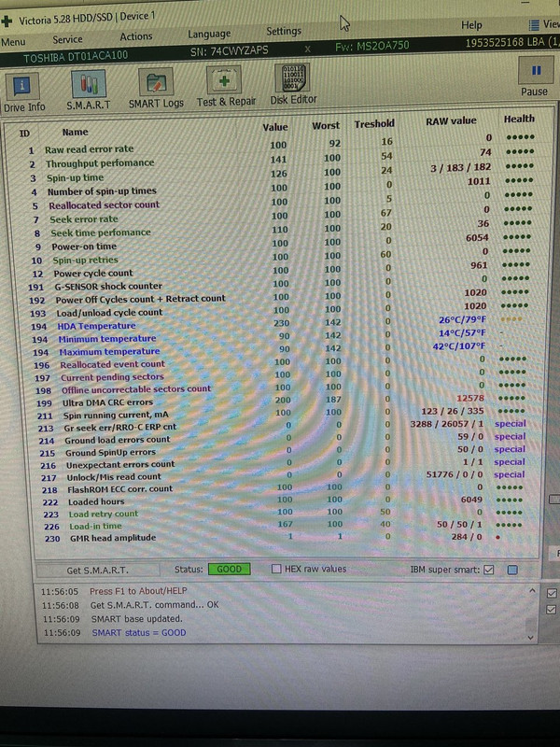Select the Current pending sectors row
This screenshot has height=747, width=560.
(281, 374)
